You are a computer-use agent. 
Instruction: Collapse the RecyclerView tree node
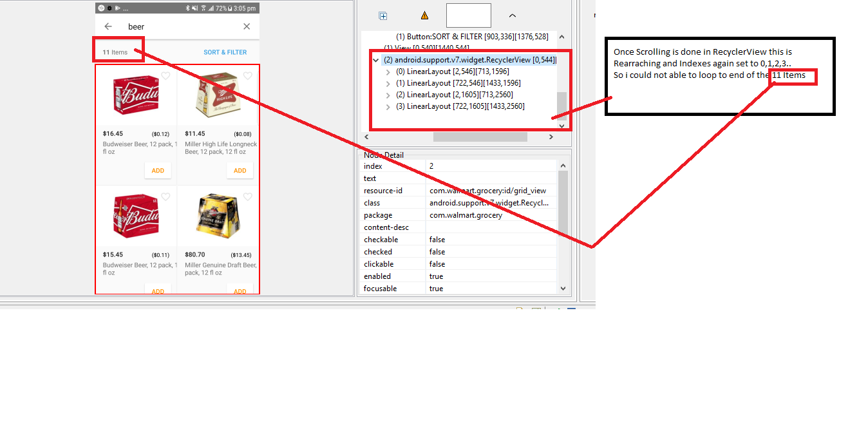coord(375,60)
